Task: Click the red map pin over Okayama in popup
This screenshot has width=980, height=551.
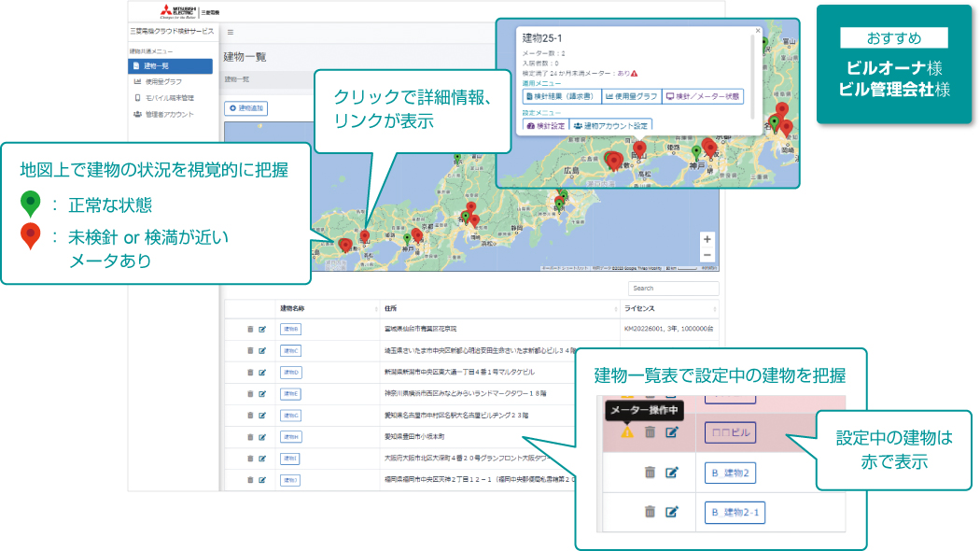Action: pos(639,148)
